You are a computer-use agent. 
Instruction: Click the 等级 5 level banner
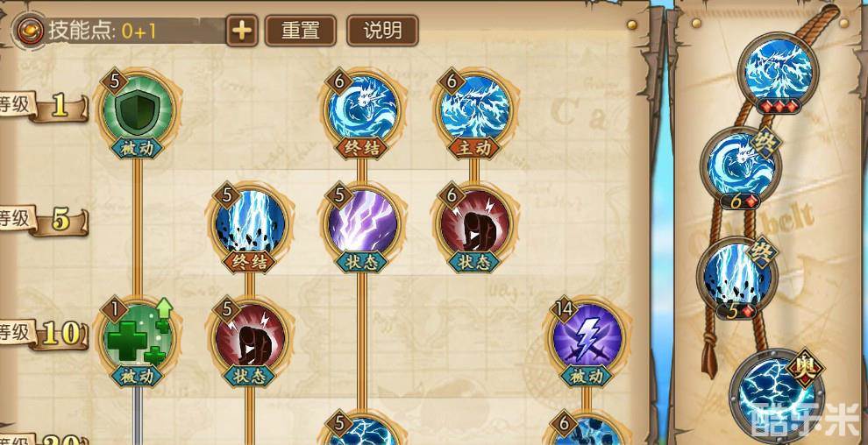tap(45, 221)
